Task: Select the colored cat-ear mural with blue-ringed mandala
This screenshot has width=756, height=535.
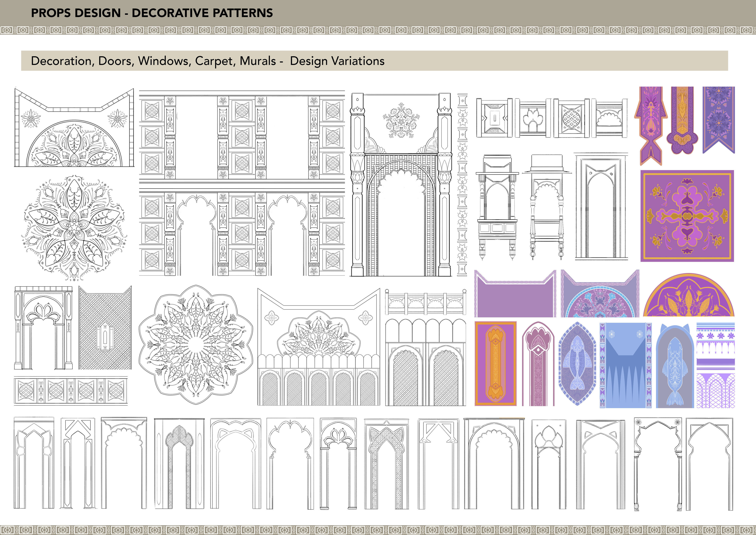Action: tap(600, 293)
